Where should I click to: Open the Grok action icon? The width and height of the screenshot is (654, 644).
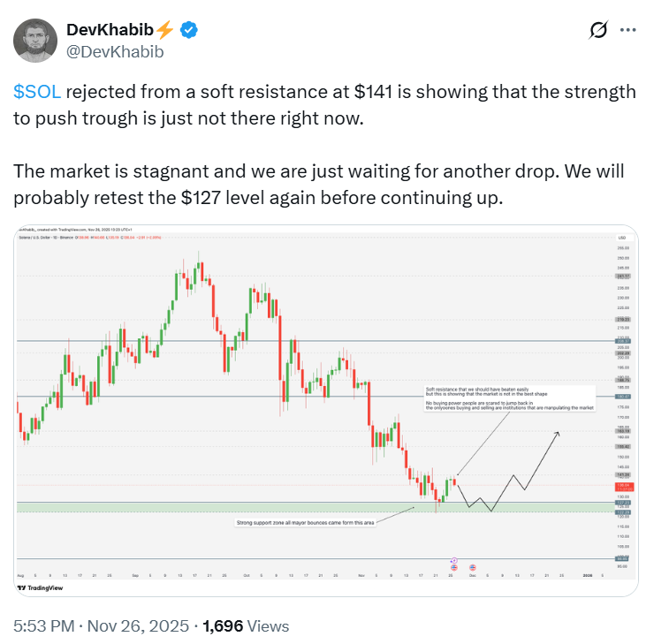pyautogui.click(x=598, y=31)
